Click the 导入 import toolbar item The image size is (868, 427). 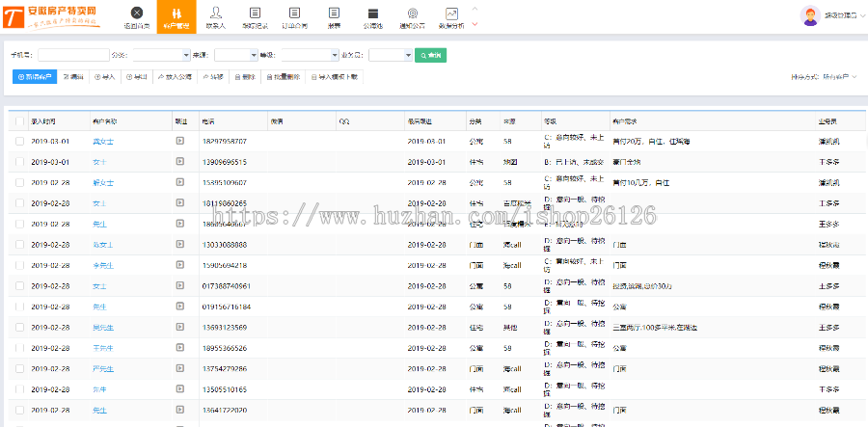(x=104, y=77)
